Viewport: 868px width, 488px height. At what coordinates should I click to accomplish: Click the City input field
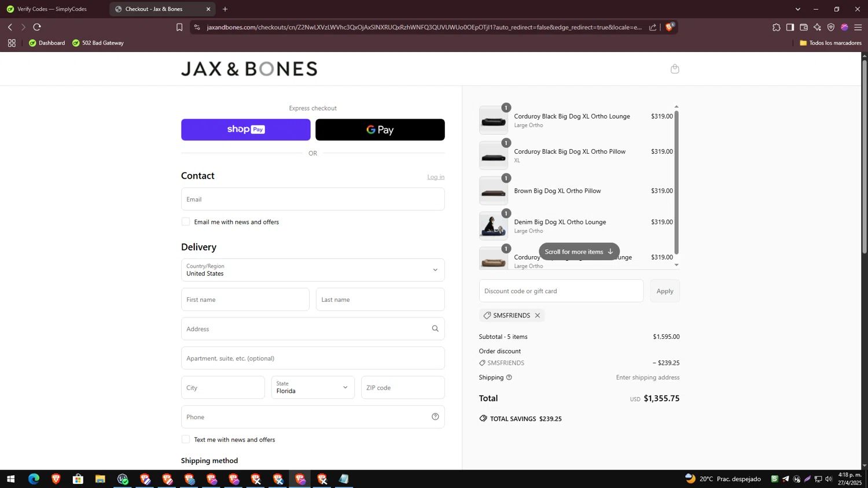(x=223, y=387)
